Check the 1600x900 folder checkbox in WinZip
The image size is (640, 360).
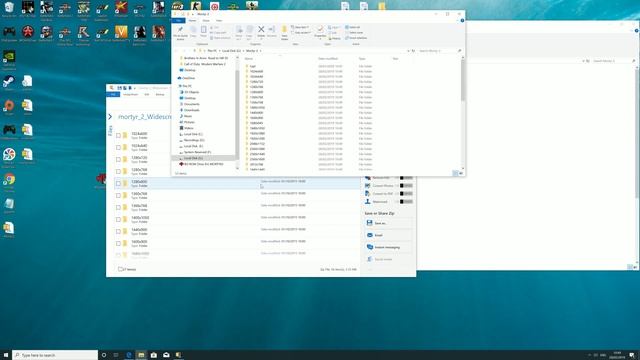tap(118, 244)
